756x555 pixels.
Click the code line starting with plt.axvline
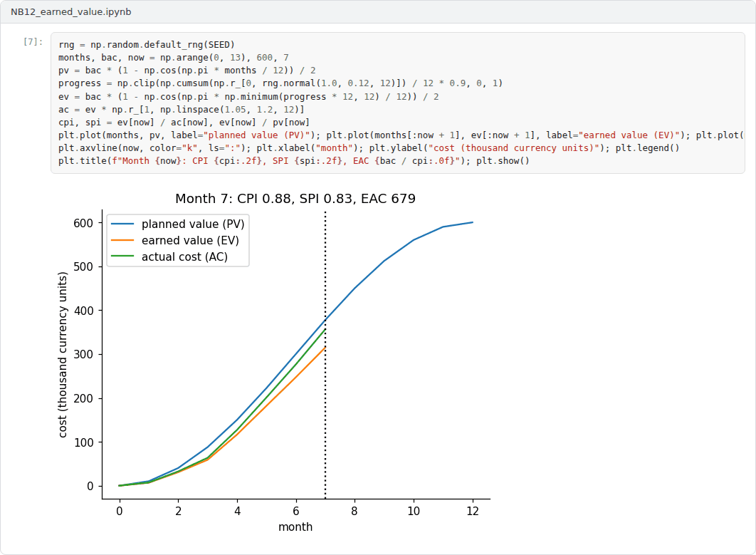tap(369, 148)
